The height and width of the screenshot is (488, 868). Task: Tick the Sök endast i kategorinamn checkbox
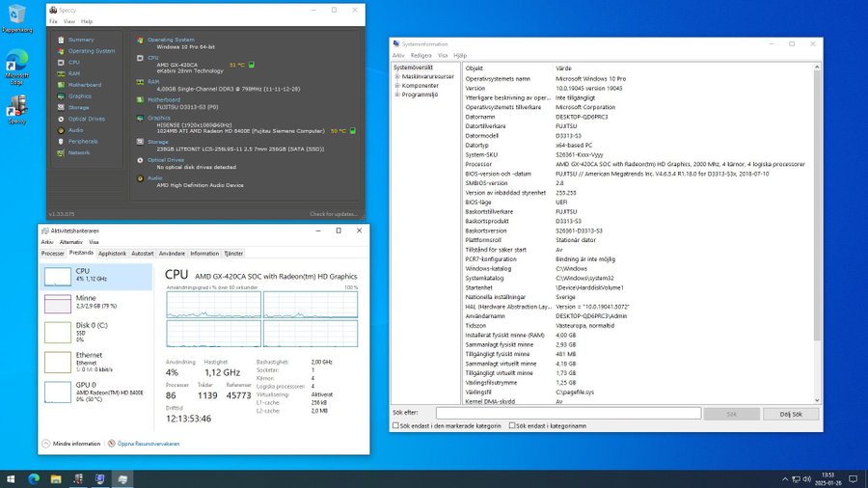tap(511, 425)
